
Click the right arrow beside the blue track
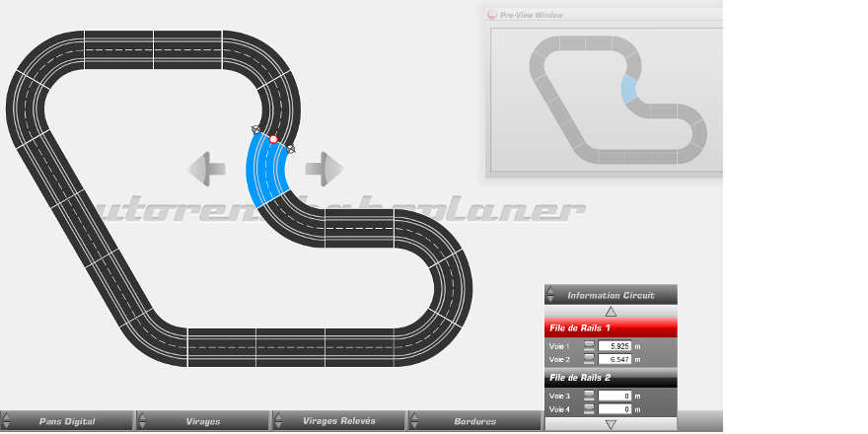[x=324, y=169]
